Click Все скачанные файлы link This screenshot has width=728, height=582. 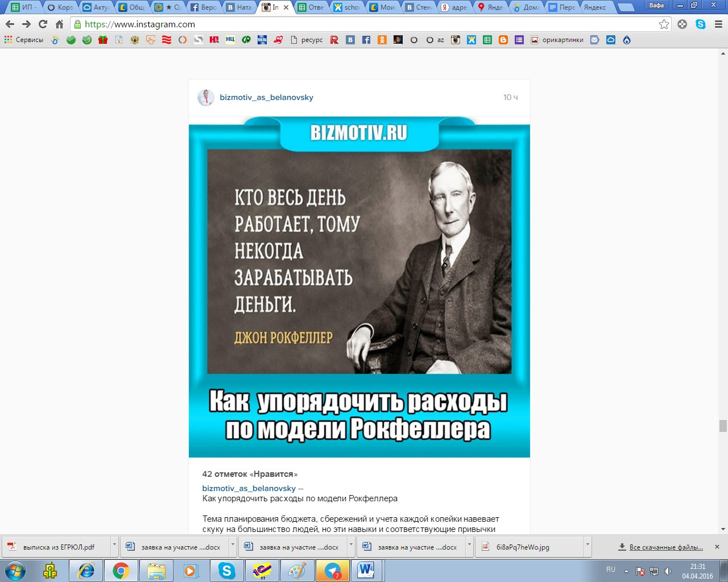(x=666, y=547)
